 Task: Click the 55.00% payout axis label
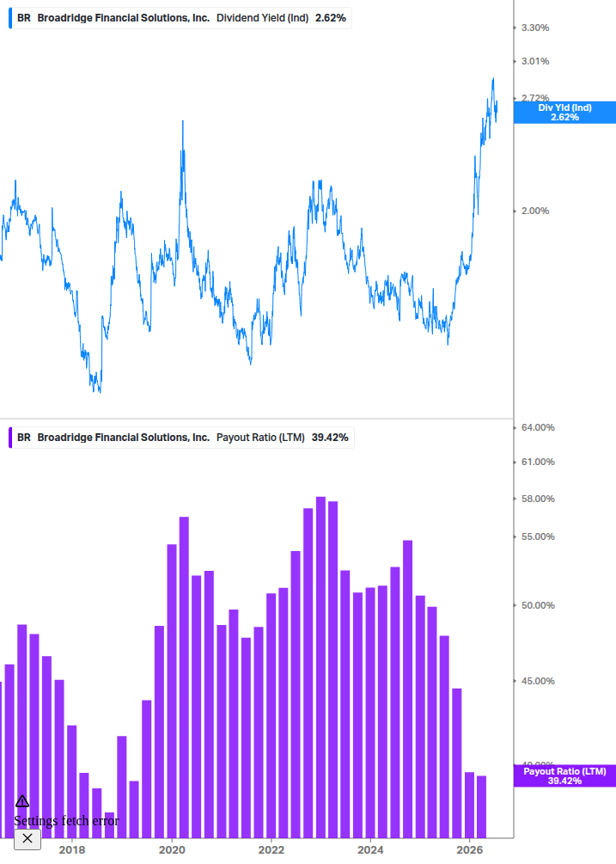pos(538,536)
